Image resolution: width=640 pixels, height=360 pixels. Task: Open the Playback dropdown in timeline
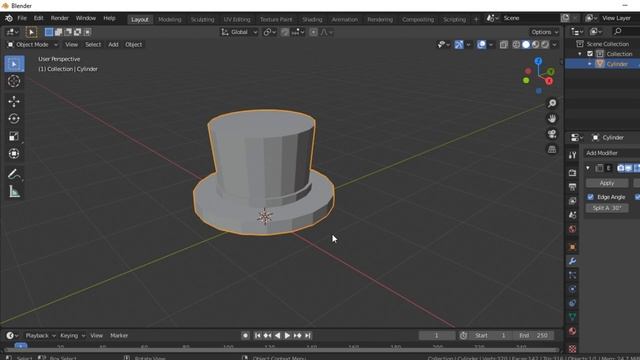click(40, 336)
